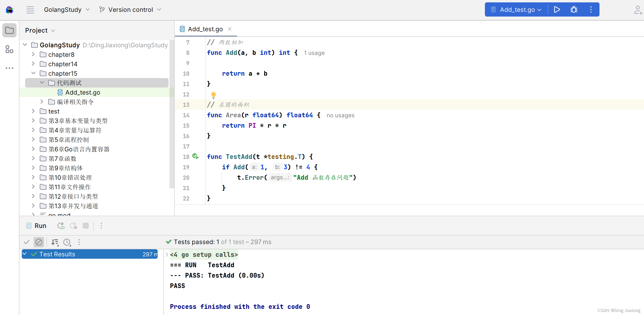Screen dimensions: 644x315
Task: Open the Add_test.go run configuration selector
Action: click(517, 10)
